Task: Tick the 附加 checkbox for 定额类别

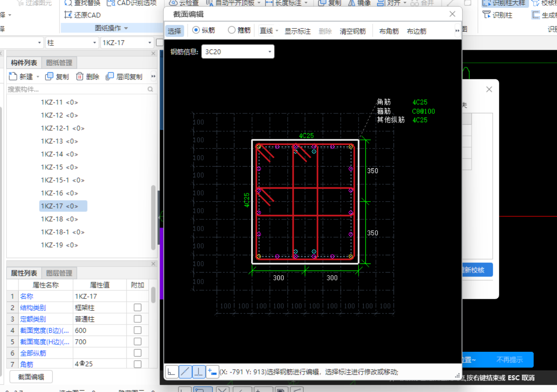Action: [138, 319]
